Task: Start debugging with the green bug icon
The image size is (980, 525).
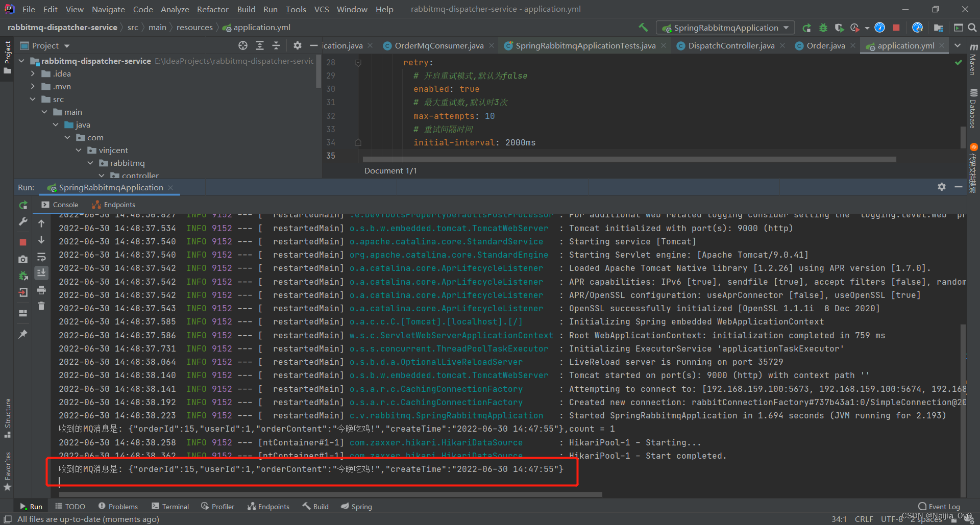Action: (823, 28)
